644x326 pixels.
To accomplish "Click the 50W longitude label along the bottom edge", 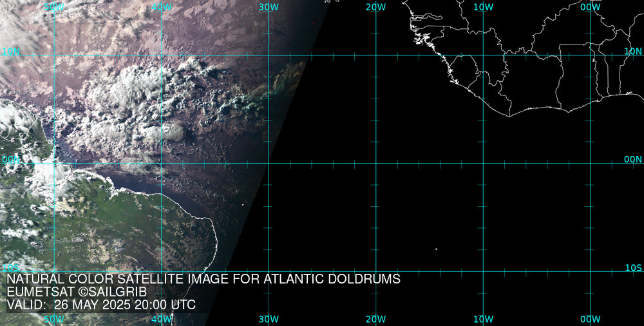I will [54, 319].
